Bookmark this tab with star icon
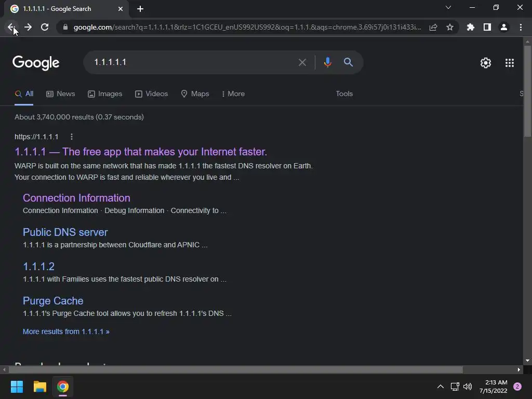 click(x=450, y=27)
